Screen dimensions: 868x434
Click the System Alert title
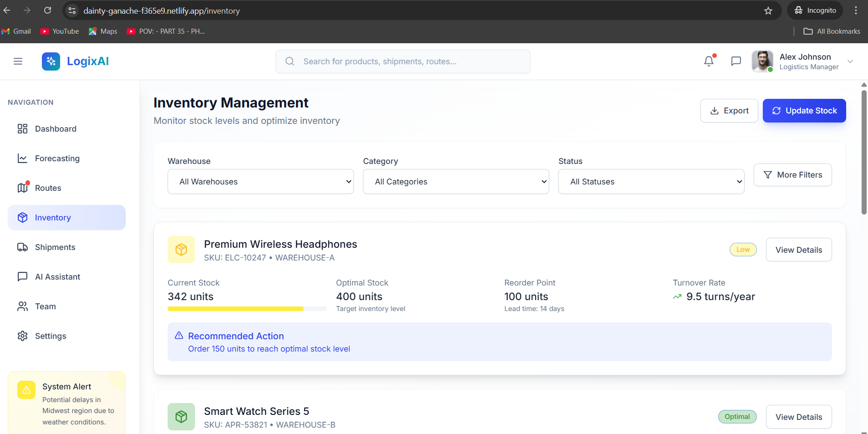(66, 387)
